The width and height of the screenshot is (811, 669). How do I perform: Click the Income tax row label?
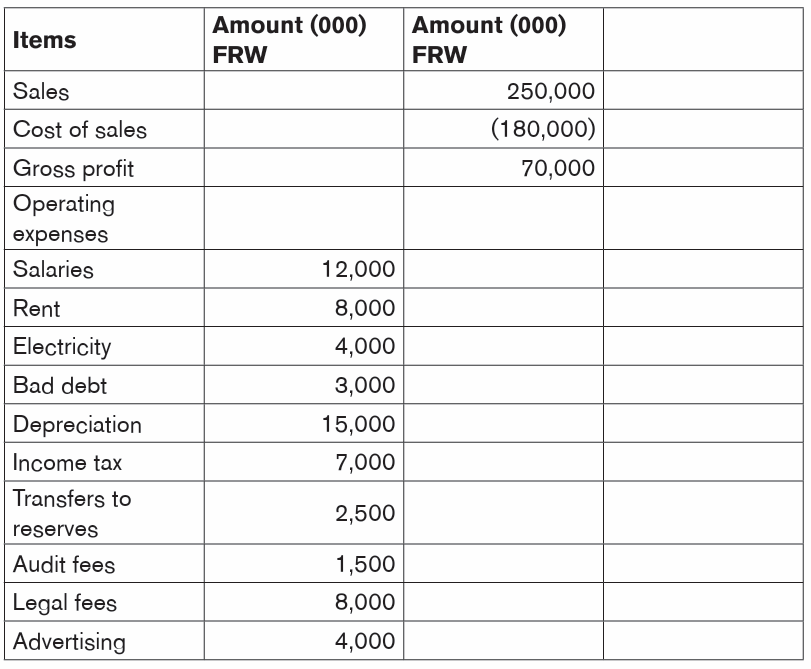67,463
